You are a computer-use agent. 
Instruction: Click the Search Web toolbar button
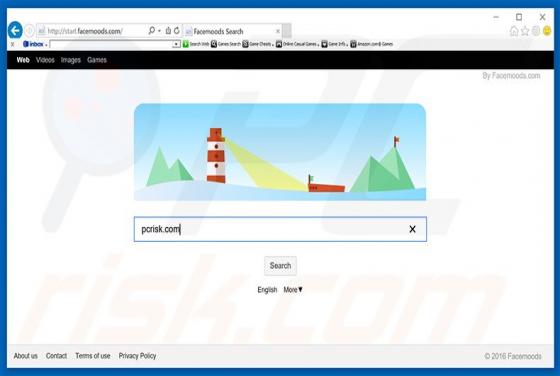point(196,44)
